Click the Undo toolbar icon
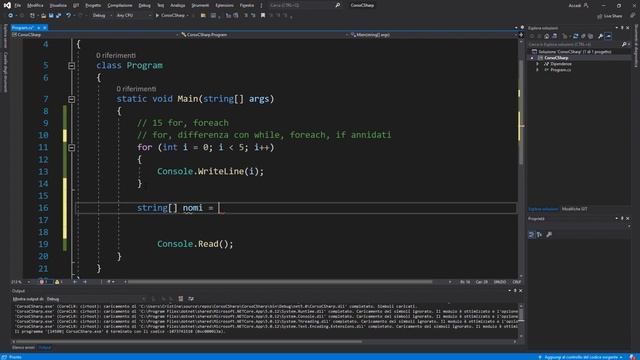 click(x=68, y=16)
